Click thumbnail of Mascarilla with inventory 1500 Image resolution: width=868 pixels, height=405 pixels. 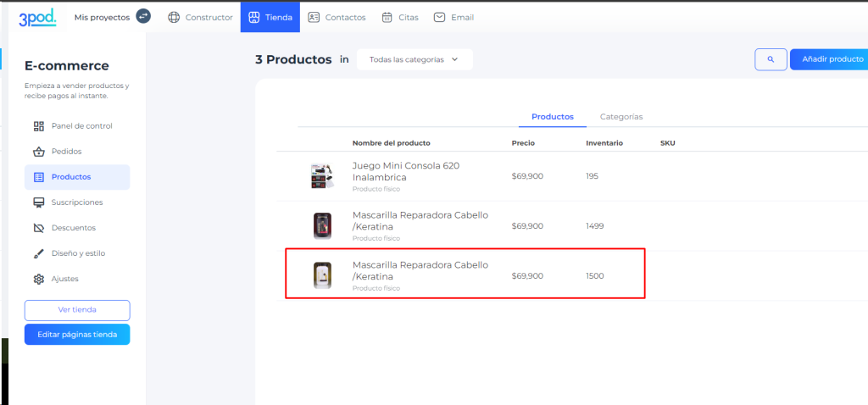coord(322,275)
